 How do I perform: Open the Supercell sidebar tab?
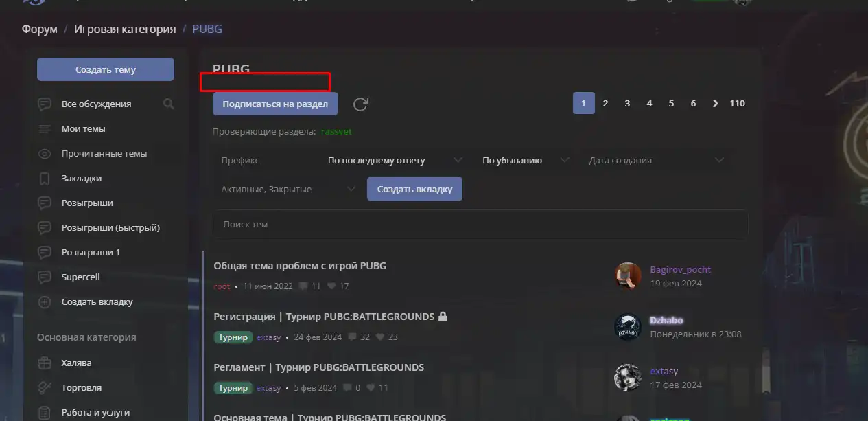click(80, 277)
